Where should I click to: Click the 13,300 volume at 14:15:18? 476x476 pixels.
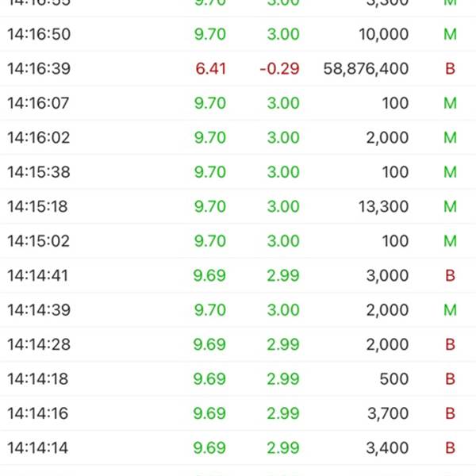384,206
